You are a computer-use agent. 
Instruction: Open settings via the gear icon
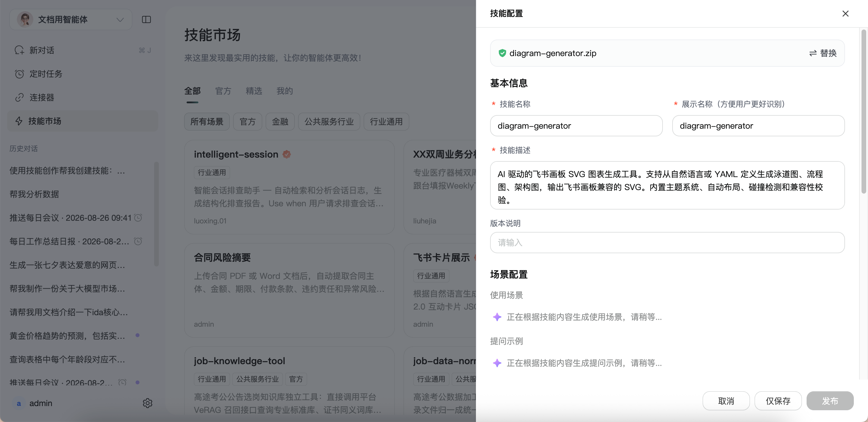click(147, 403)
